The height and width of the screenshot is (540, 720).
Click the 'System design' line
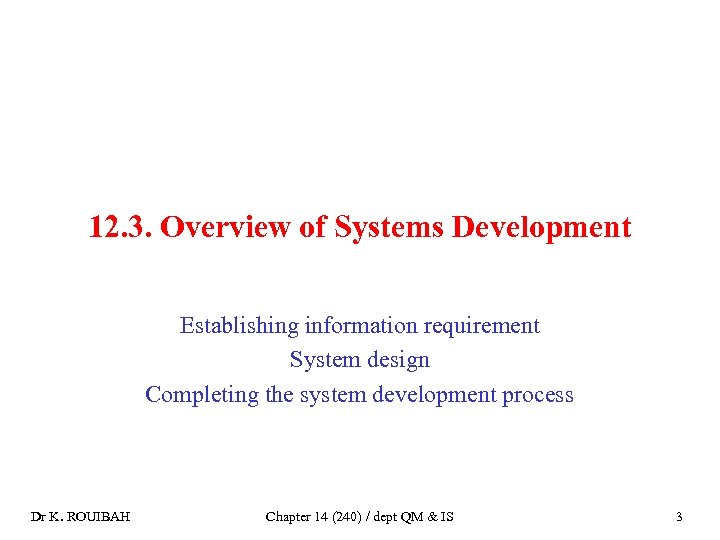pyautogui.click(x=360, y=360)
